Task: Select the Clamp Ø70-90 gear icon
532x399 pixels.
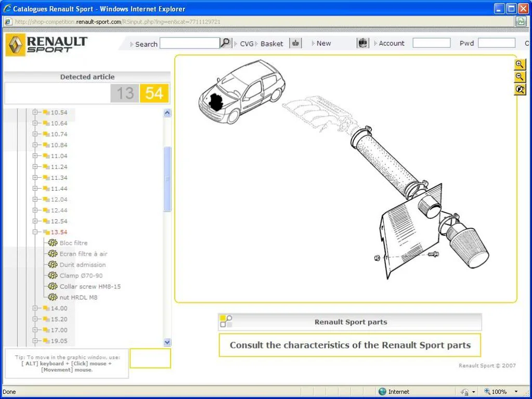Action: point(53,275)
